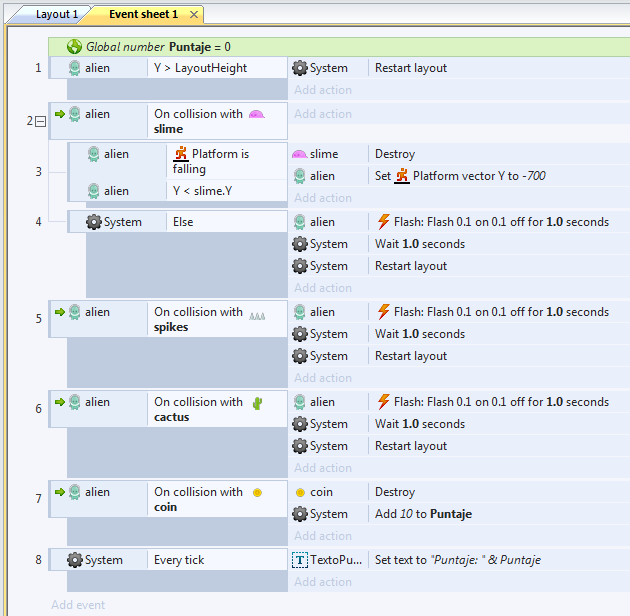Click the Flash lightning icon in event 5
Viewport: 630px width, 616px height.
pos(384,311)
